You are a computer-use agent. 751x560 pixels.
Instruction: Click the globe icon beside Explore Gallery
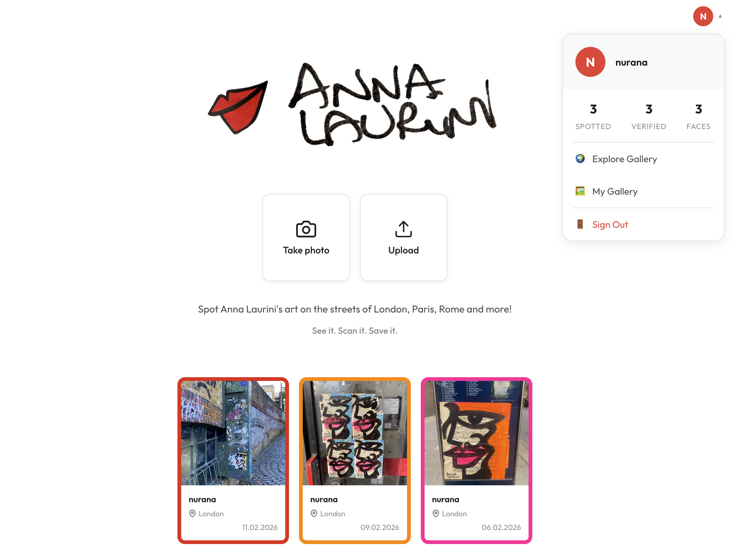(x=580, y=159)
